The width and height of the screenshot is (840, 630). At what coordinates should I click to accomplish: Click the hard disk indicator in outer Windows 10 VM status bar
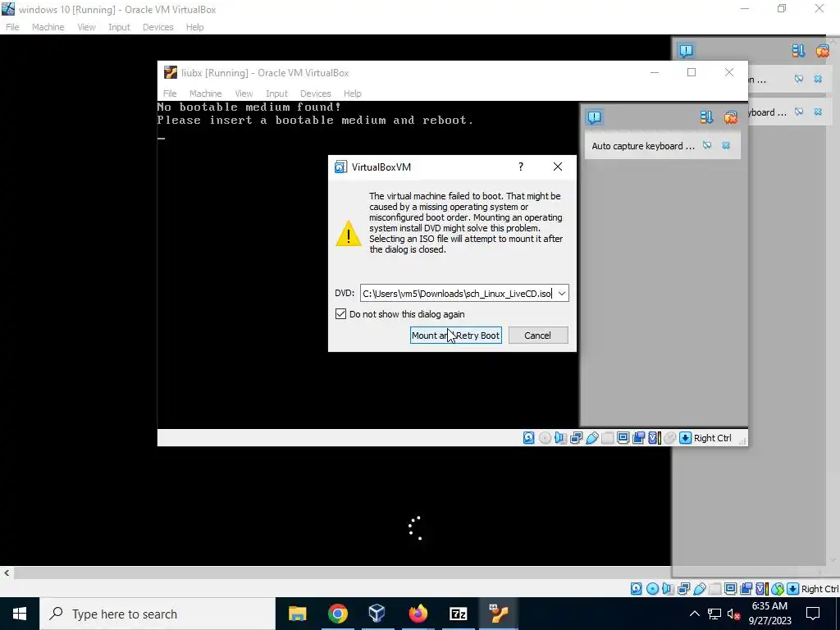pos(636,589)
